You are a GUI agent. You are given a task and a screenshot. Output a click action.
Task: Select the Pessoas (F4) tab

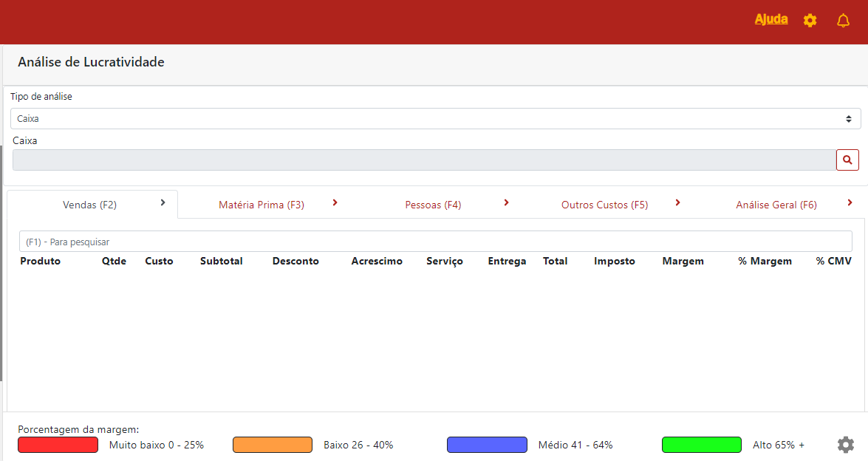433,205
